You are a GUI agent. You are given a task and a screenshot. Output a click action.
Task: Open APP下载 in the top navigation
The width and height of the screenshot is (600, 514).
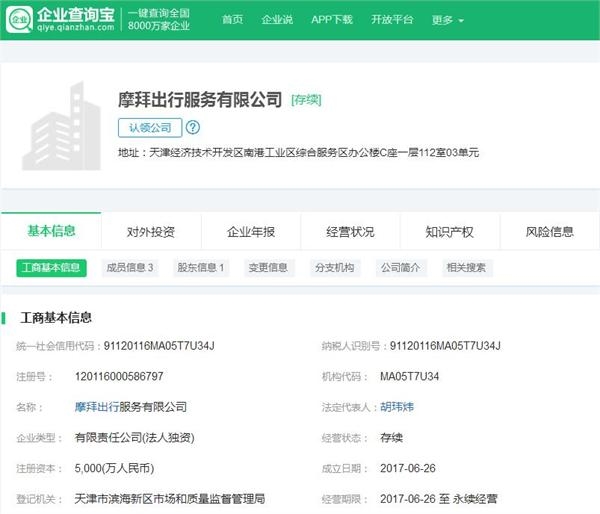pos(332,19)
